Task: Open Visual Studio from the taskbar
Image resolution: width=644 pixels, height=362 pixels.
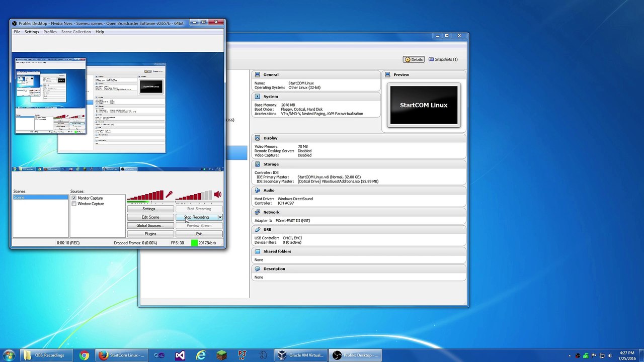Action: tap(180, 355)
